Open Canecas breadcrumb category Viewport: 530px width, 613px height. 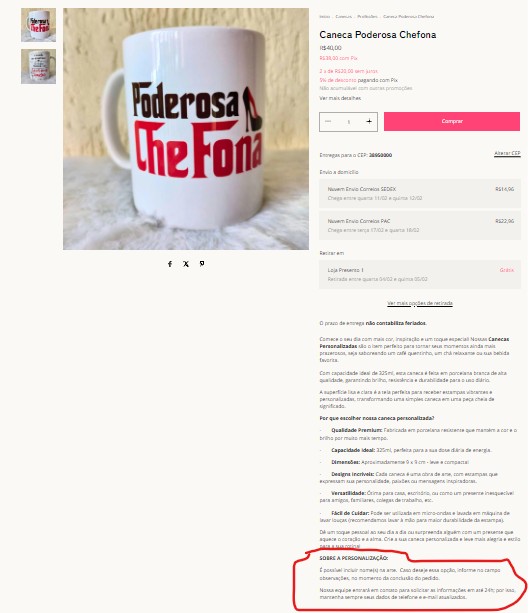344,16
